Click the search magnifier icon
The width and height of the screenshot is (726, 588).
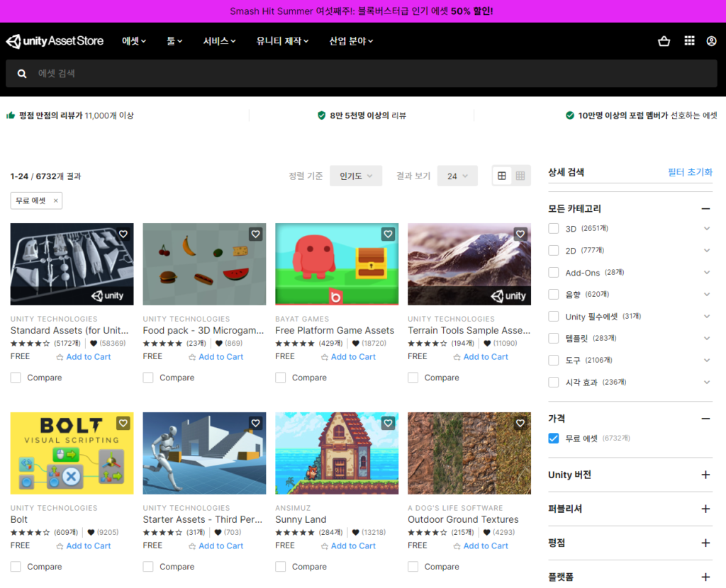(x=22, y=74)
